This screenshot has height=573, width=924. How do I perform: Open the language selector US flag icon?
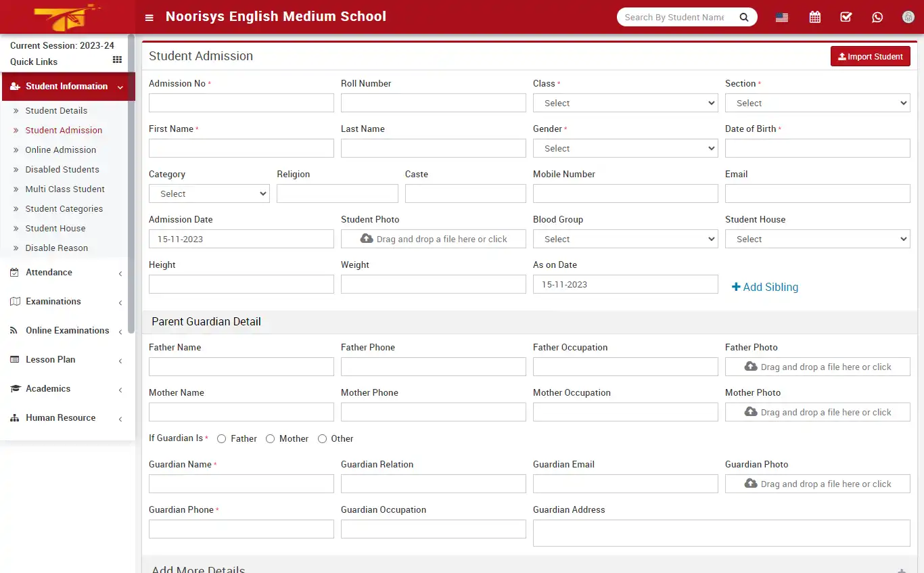click(781, 17)
